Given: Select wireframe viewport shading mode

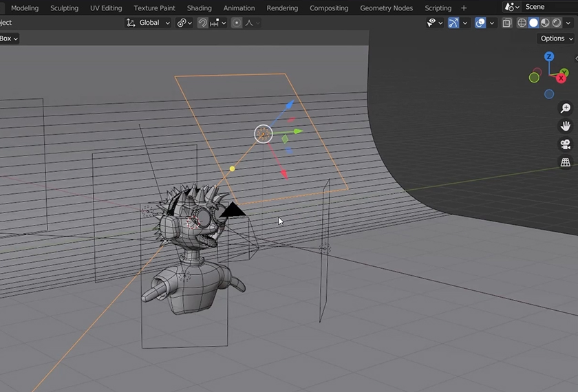Looking at the screenshot, I should [x=522, y=23].
